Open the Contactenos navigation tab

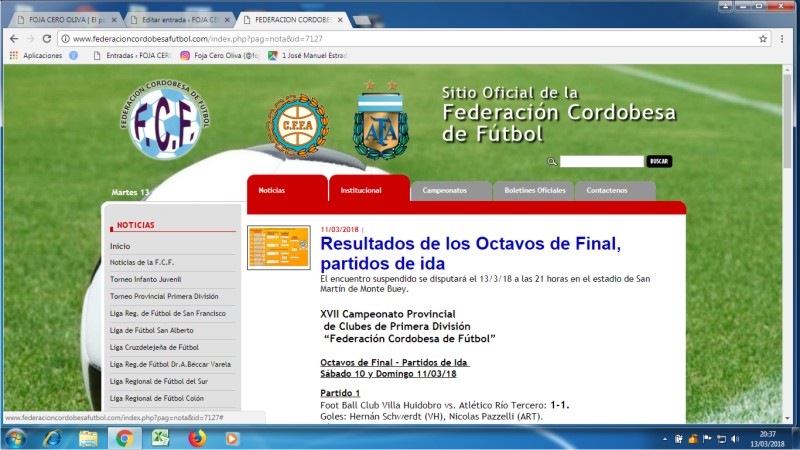coord(615,190)
